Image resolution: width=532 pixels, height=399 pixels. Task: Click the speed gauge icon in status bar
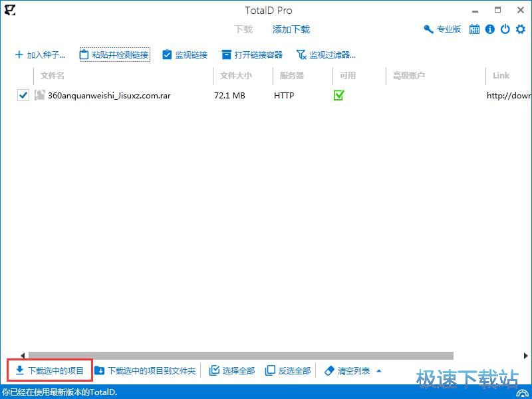pos(523,393)
